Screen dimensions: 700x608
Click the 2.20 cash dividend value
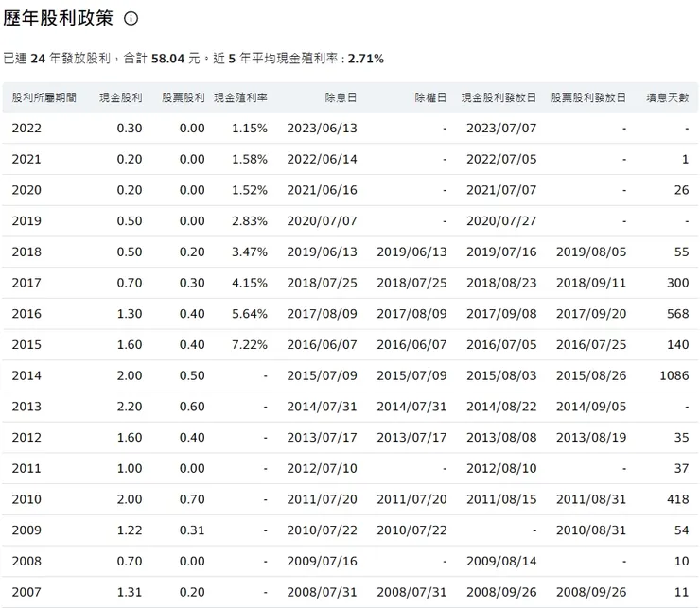point(130,407)
